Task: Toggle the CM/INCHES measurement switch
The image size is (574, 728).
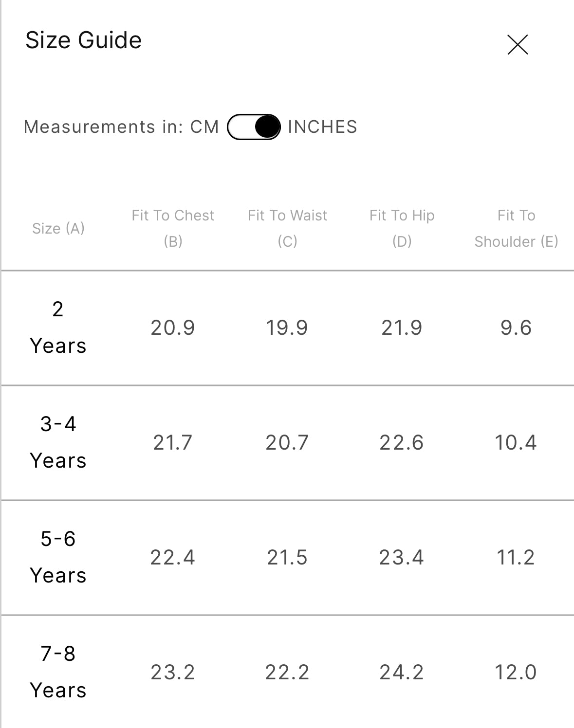Action: pos(254,127)
